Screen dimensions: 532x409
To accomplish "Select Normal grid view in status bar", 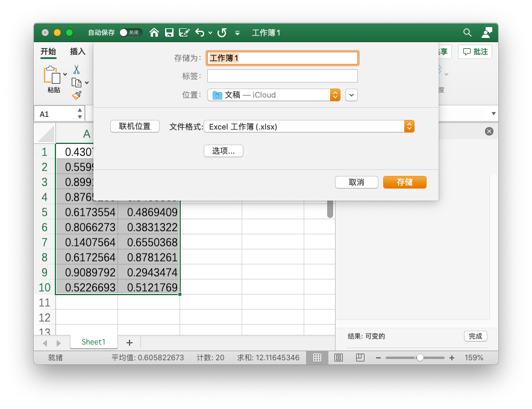I will coord(317,357).
